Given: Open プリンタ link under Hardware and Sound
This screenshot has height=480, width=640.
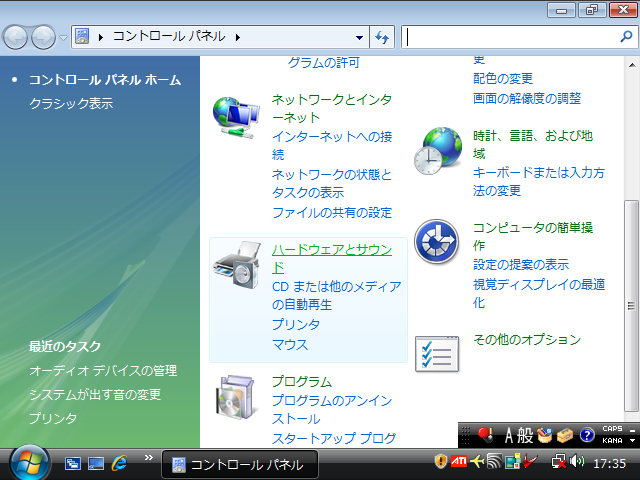Looking at the screenshot, I should tap(296, 324).
